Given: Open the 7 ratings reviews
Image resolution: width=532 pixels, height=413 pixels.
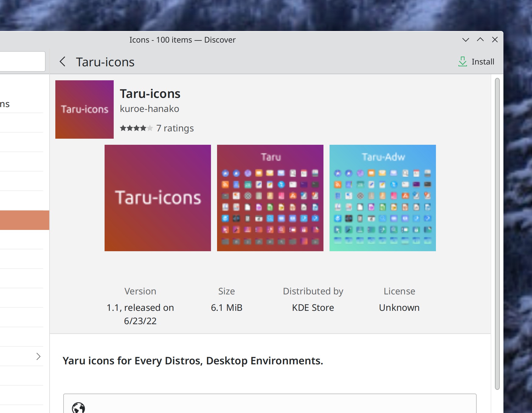Looking at the screenshot, I should [x=175, y=128].
